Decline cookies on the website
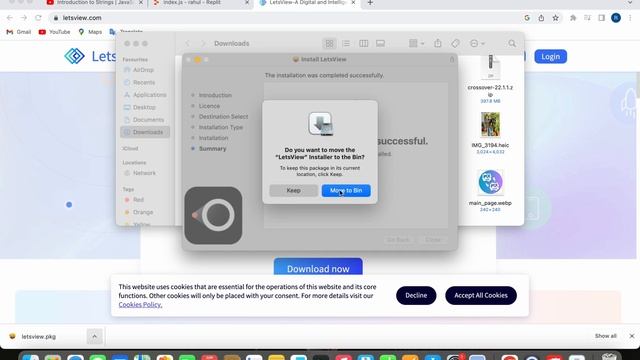The image size is (640, 360). [x=416, y=296]
